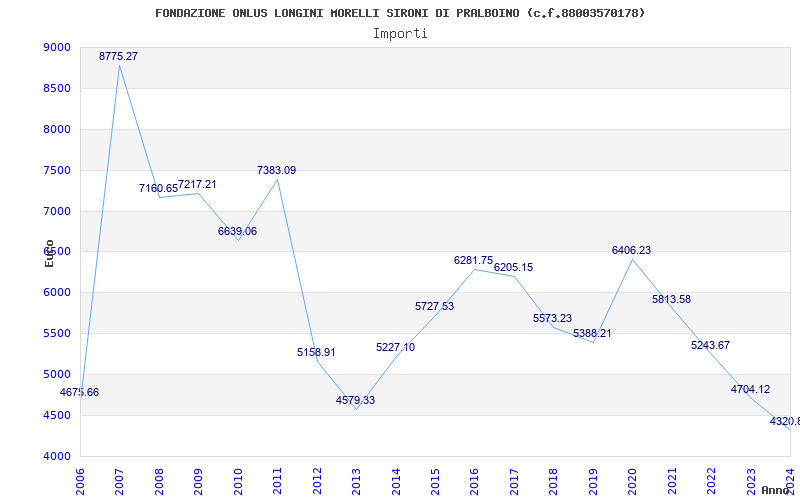Click year 2010 on the x-axis

point(238,482)
